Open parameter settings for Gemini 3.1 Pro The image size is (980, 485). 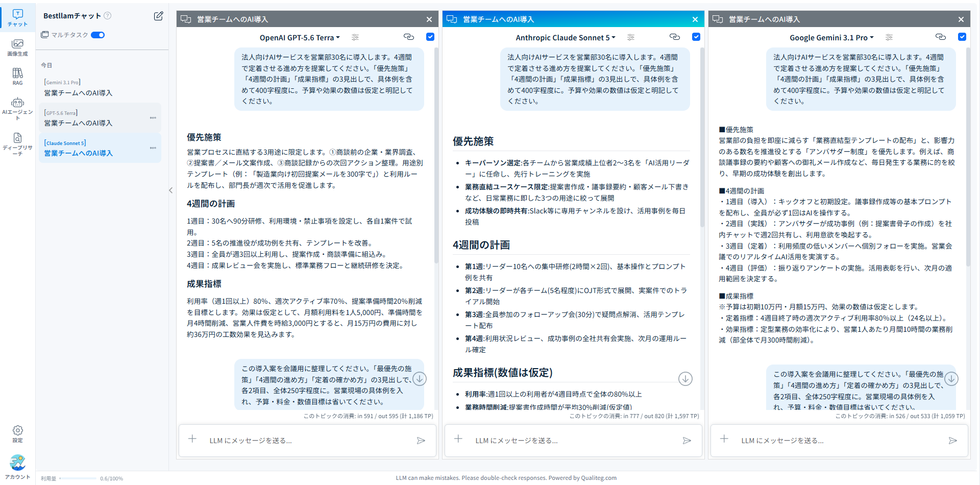tap(889, 37)
